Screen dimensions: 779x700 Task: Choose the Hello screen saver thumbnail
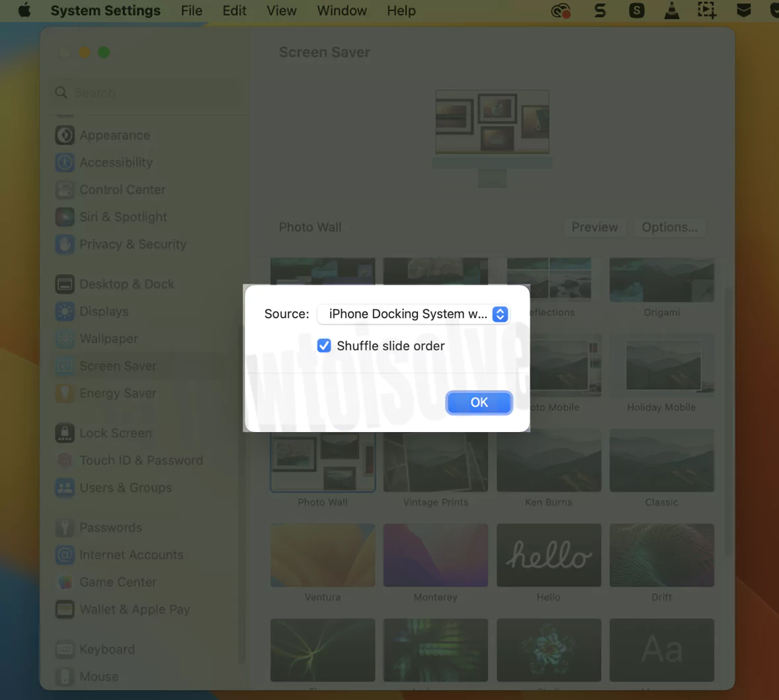548,555
